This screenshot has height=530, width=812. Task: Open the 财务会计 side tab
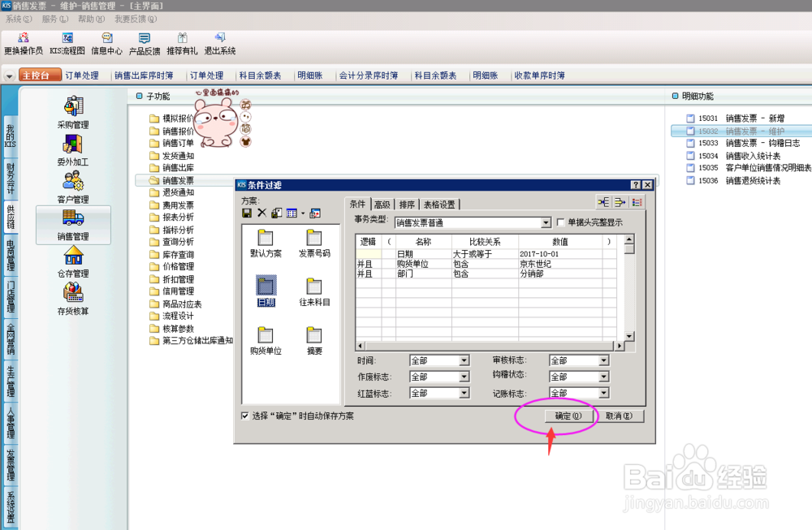[x=11, y=178]
